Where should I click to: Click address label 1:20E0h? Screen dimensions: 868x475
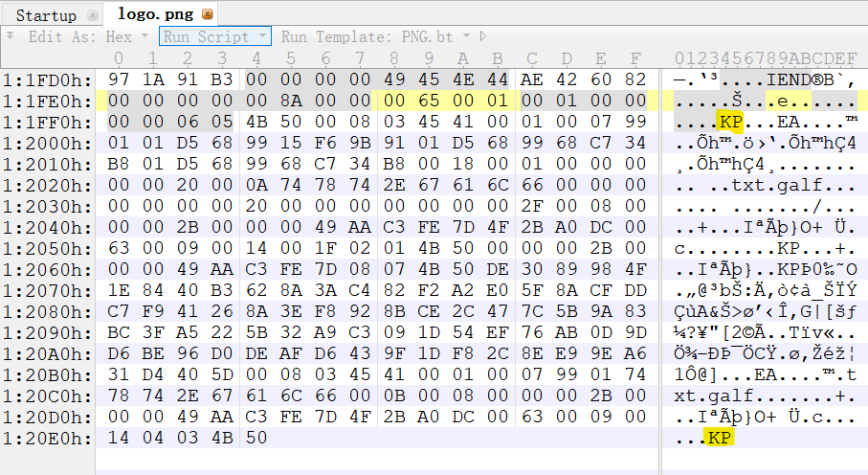tap(48, 438)
